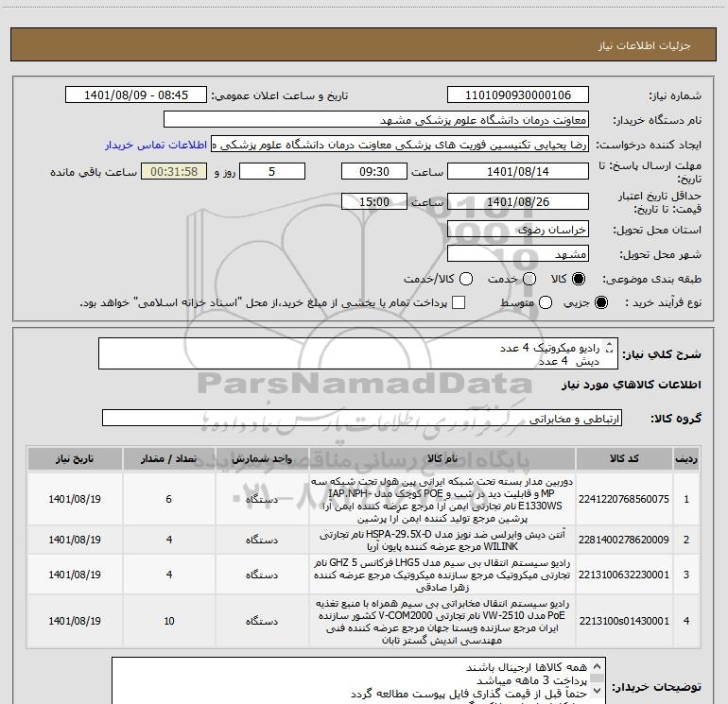Click product code 2213100s01430001
Viewport: 728px width, 704px height.
[x=624, y=621]
